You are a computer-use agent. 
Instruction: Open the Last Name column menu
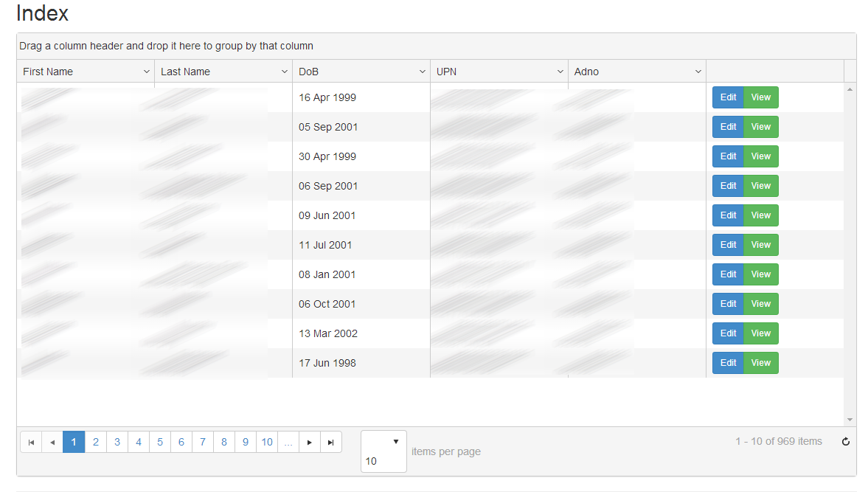[x=284, y=72]
